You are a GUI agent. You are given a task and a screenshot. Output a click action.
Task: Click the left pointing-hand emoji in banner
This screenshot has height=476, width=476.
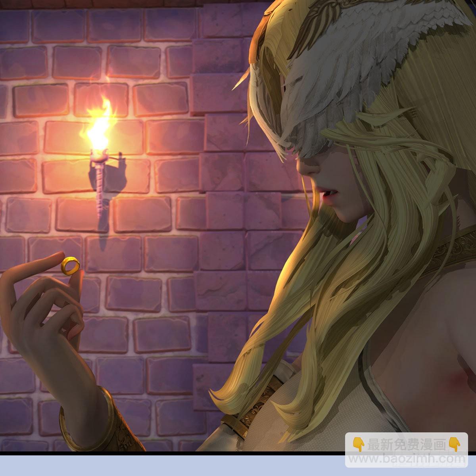358,444
